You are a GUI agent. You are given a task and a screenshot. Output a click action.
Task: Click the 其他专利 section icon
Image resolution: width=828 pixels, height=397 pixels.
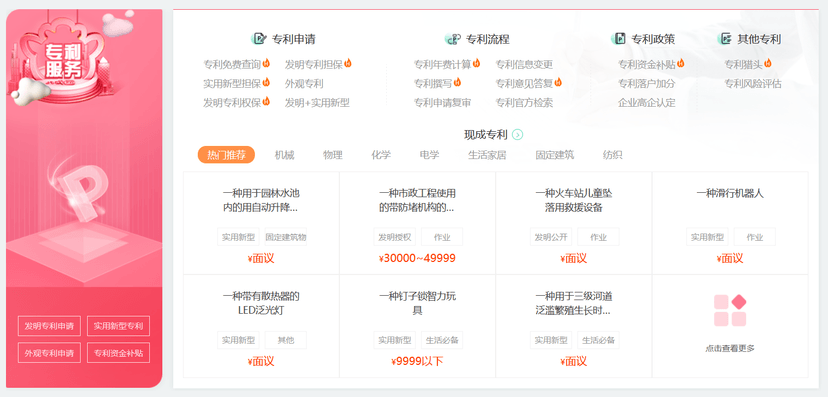click(724, 39)
